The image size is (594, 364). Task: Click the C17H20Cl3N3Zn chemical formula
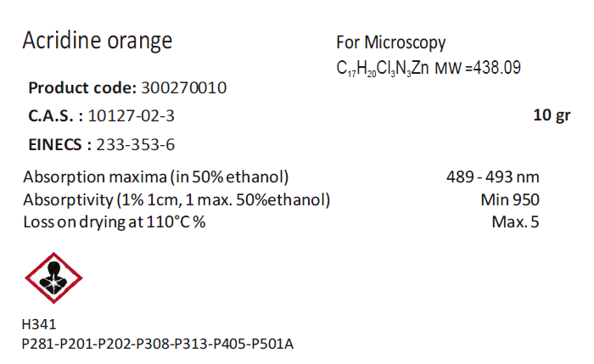coord(383,68)
